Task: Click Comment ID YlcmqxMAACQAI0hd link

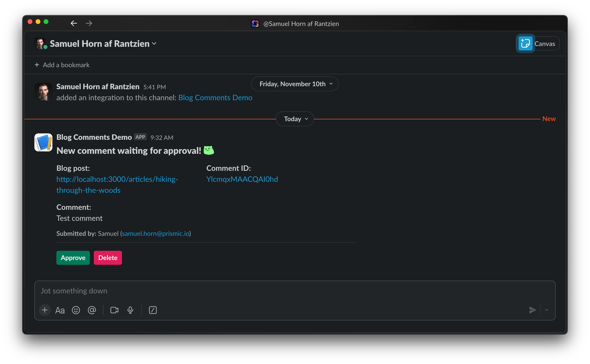Action: tap(242, 179)
